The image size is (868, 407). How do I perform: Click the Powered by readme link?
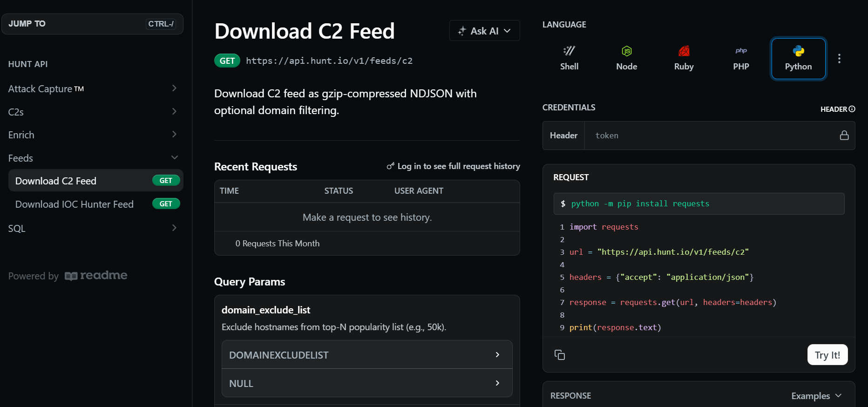click(x=68, y=276)
